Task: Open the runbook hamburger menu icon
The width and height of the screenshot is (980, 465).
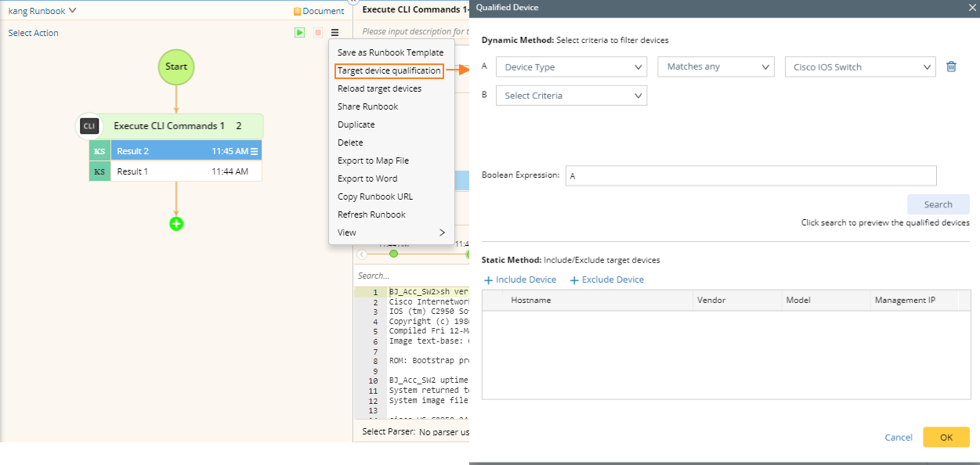Action: (x=335, y=33)
